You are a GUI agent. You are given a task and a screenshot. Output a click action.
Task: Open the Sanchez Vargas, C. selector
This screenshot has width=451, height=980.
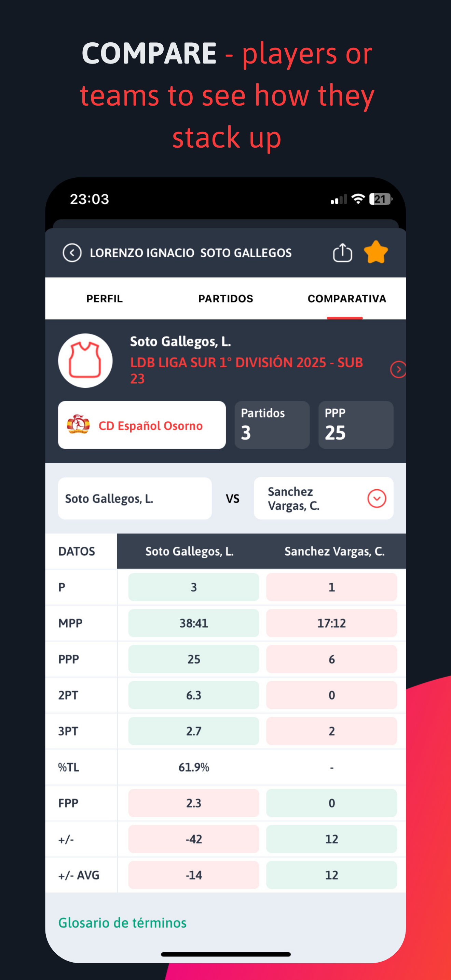tap(324, 498)
